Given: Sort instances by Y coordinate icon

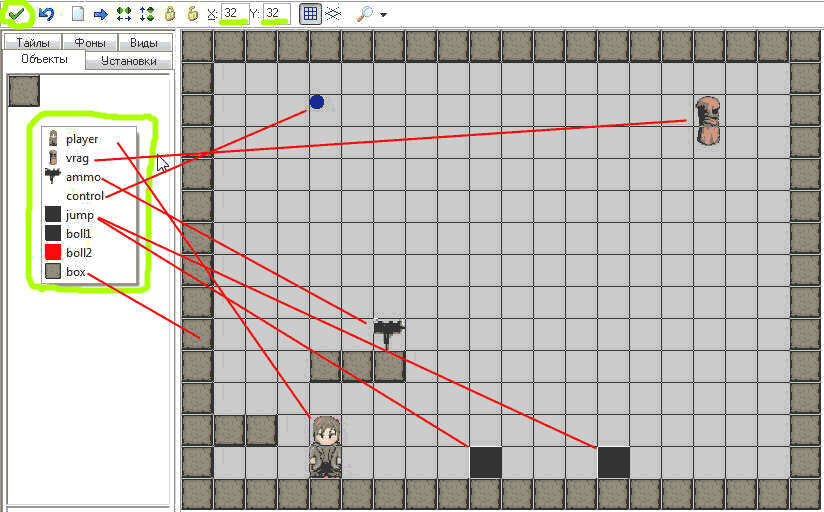Looking at the screenshot, I should coord(147,14).
